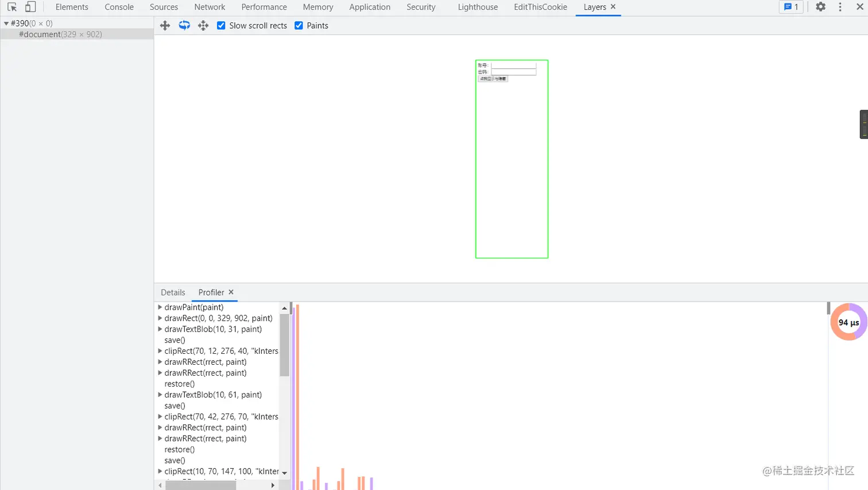Open the Console tab
The image size is (868, 490).
(119, 7)
